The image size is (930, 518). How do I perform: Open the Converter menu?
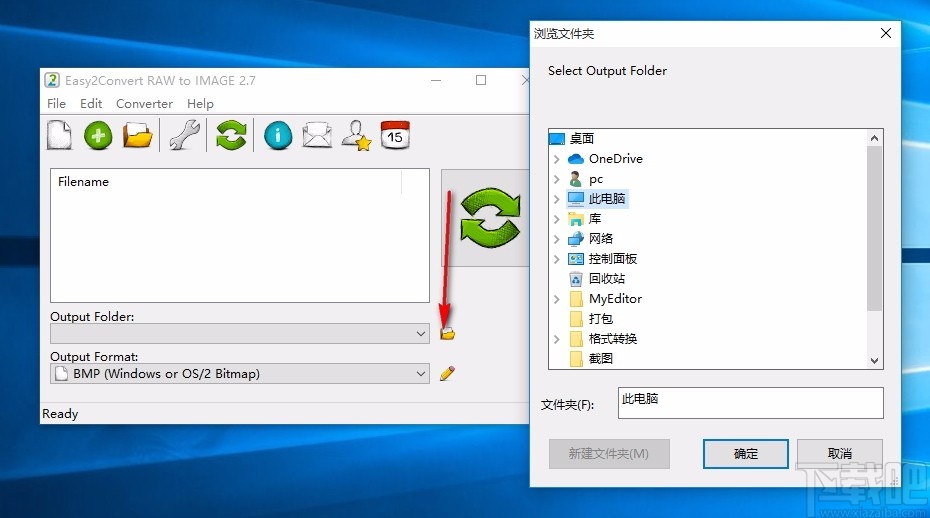click(144, 103)
